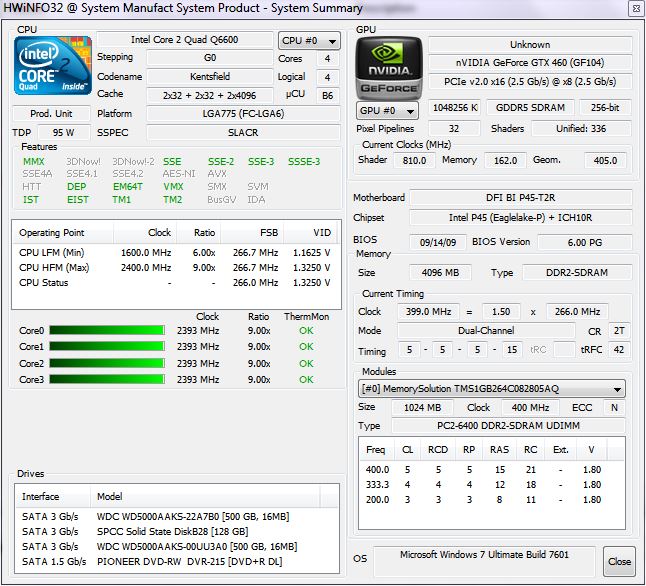Viewport: 646px width, 586px height.
Task: Close the window with the title bar X
Action: point(636,8)
